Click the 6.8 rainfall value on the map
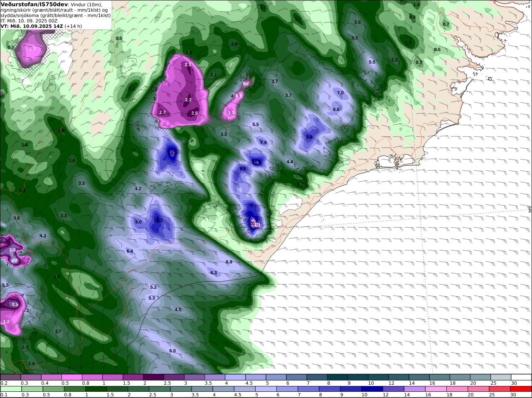The height and width of the screenshot is (398, 532). coord(336,109)
